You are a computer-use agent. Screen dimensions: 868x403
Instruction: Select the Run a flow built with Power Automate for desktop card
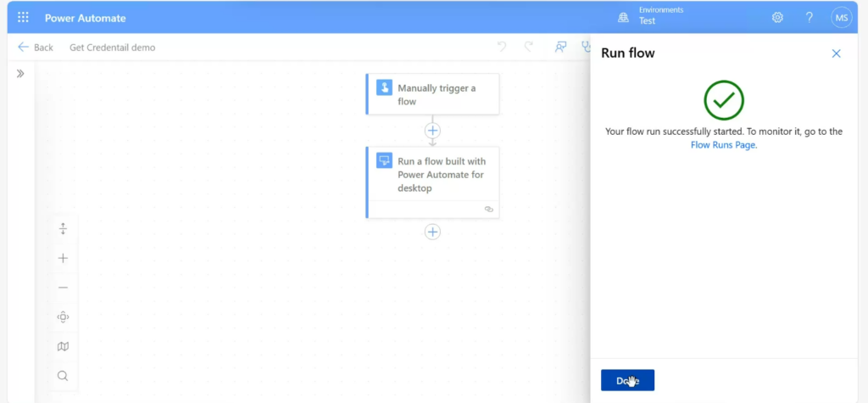pos(432,182)
